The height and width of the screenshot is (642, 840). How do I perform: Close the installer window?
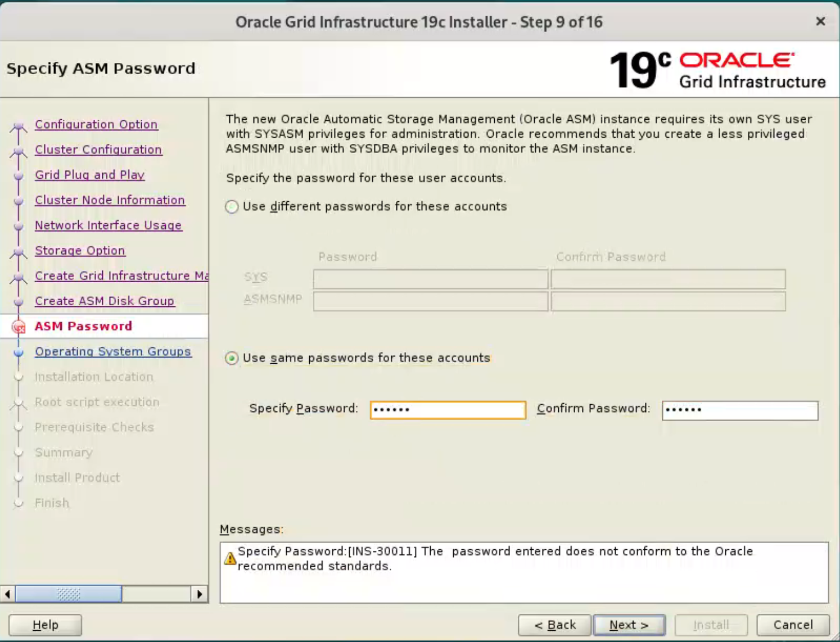coord(820,21)
